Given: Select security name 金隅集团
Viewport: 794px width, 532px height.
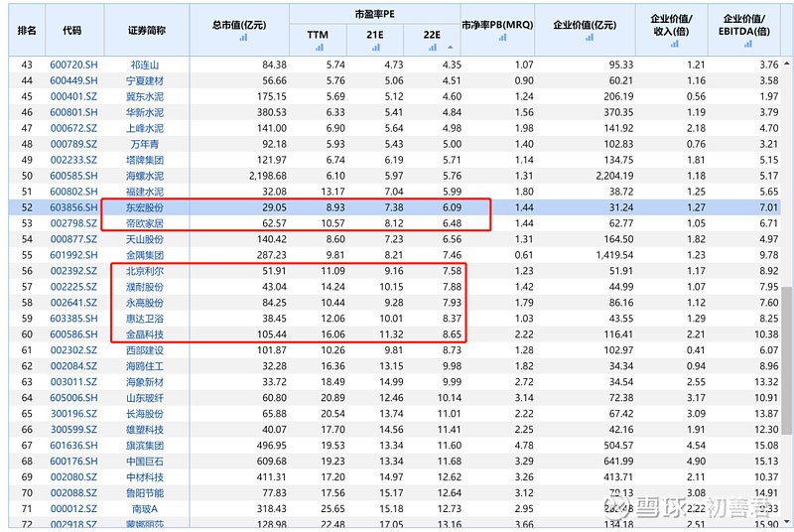Looking at the screenshot, I should (145, 255).
